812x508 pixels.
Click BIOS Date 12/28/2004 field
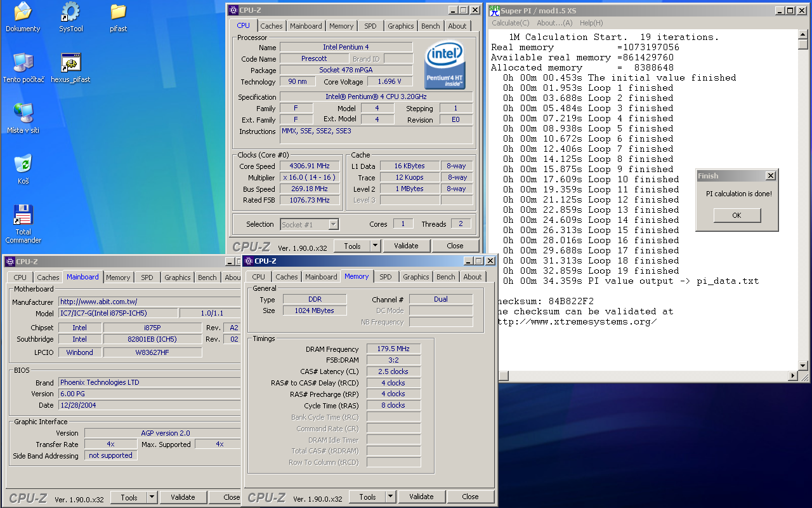[x=150, y=404]
